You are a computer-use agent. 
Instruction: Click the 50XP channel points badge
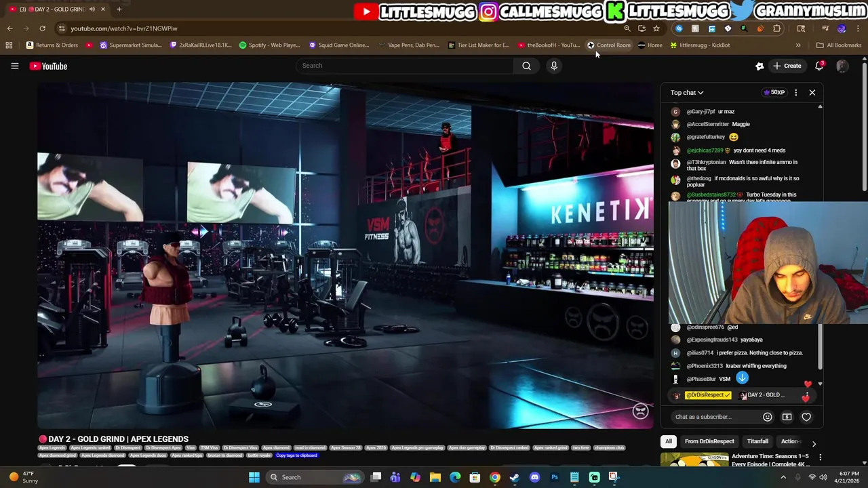pos(774,92)
